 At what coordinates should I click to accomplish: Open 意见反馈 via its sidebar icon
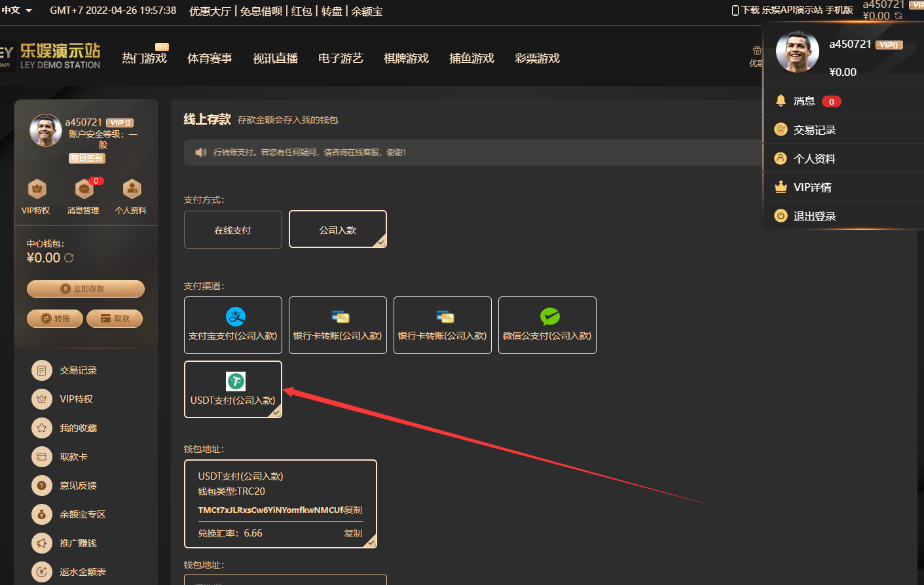pos(42,485)
